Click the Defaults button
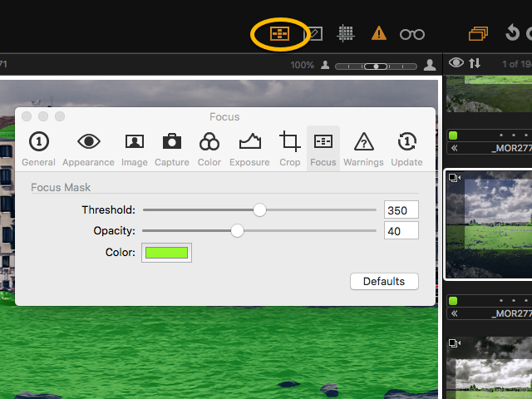The image size is (532, 399). tap(384, 282)
